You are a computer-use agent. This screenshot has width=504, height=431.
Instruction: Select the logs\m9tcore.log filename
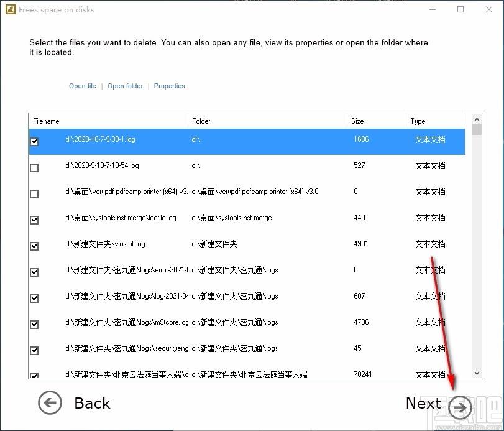coord(127,322)
